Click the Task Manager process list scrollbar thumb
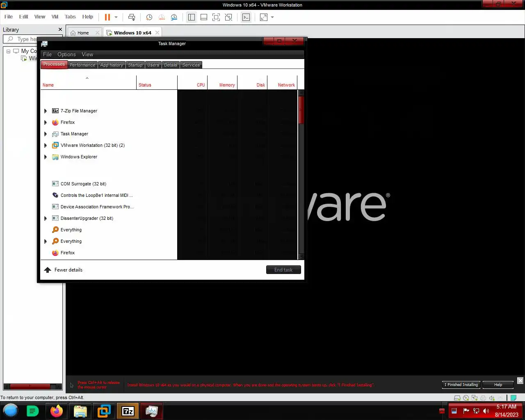 tap(301, 110)
